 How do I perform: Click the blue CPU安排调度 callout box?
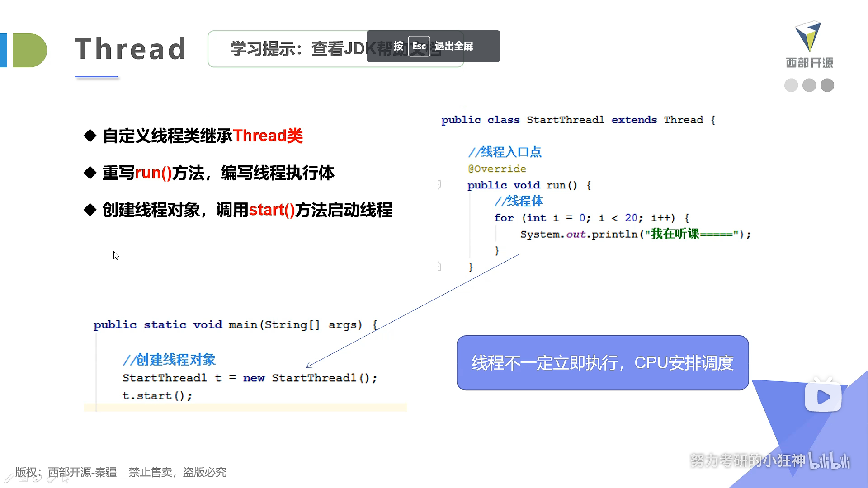point(602,362)
